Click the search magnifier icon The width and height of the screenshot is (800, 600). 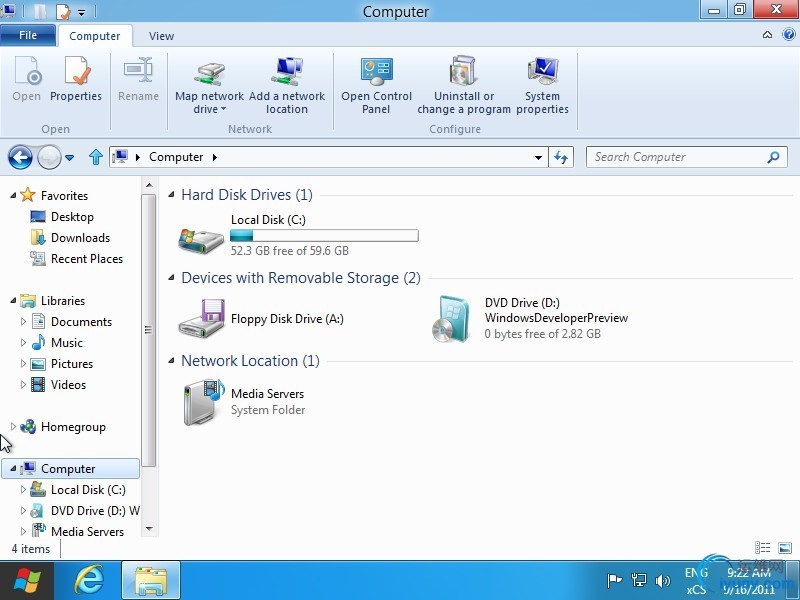click(x=773, y=157)
